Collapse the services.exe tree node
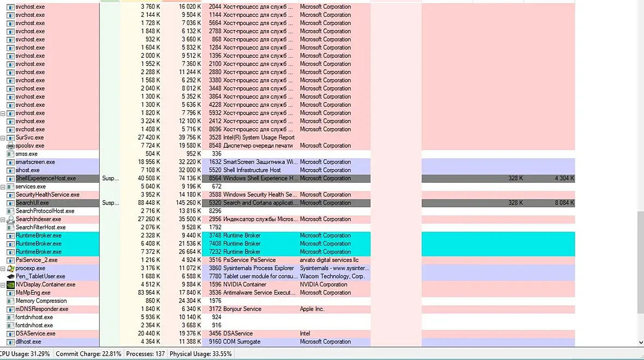The height and width of the screenshot is (360, 644). (x=3, y=187)
